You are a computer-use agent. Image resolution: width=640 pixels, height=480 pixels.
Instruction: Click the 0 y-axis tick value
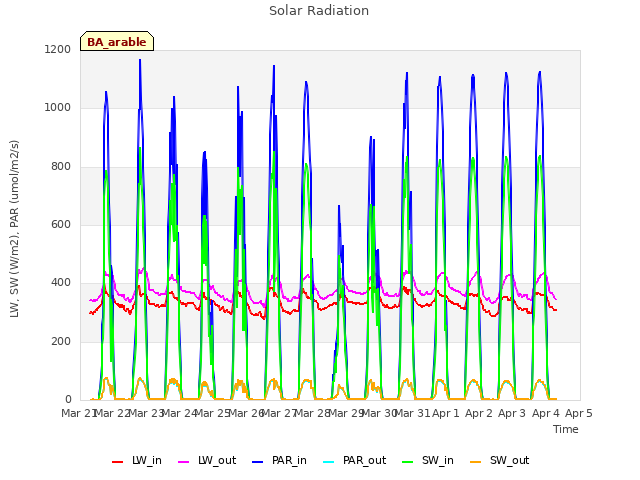coord(68,400)
